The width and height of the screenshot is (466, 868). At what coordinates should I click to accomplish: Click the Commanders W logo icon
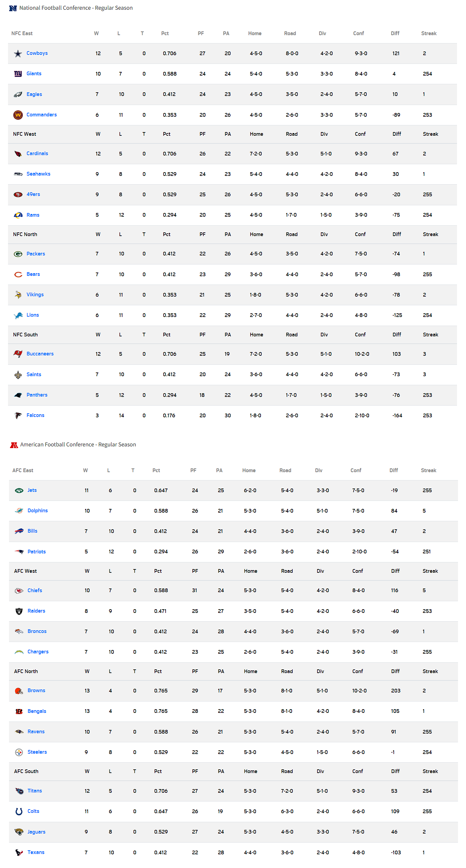[x=18, y=115]
